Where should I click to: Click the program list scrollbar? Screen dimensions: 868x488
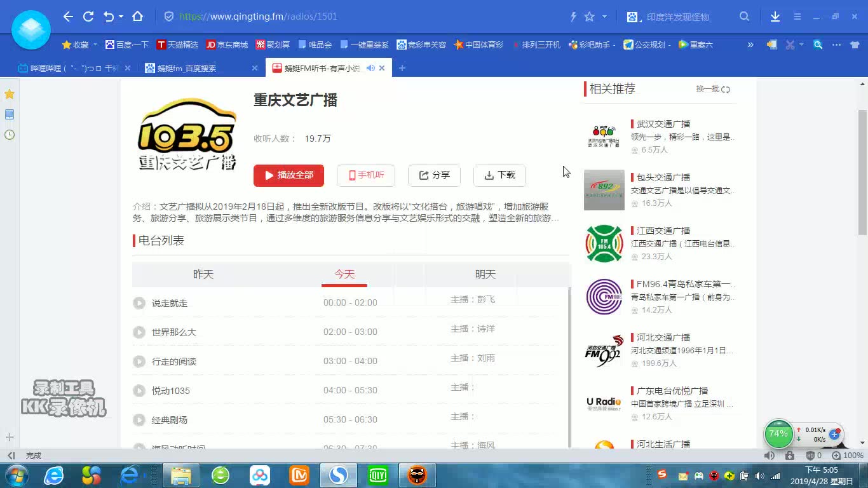pos(569,367)
